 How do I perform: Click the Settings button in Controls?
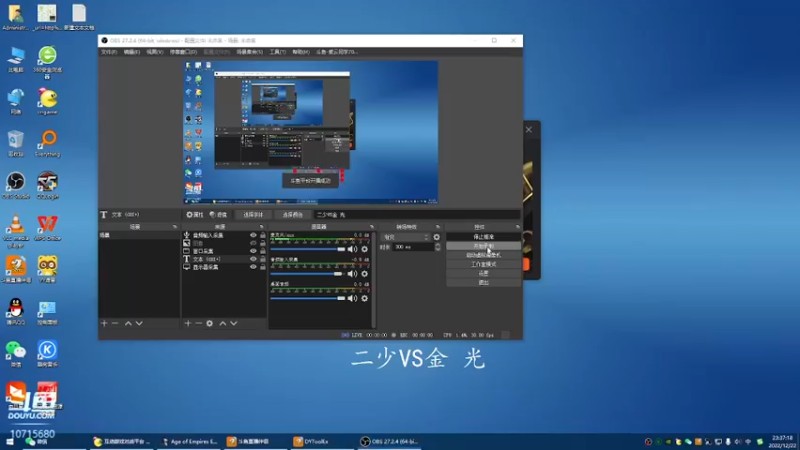(x=484, y=273)
